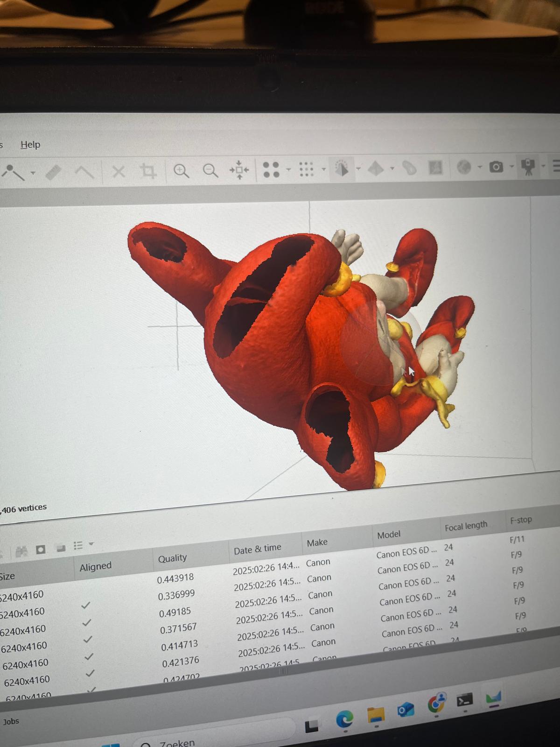Click the horizontal scrollbar handle of the photo table

tap(284, 671)
